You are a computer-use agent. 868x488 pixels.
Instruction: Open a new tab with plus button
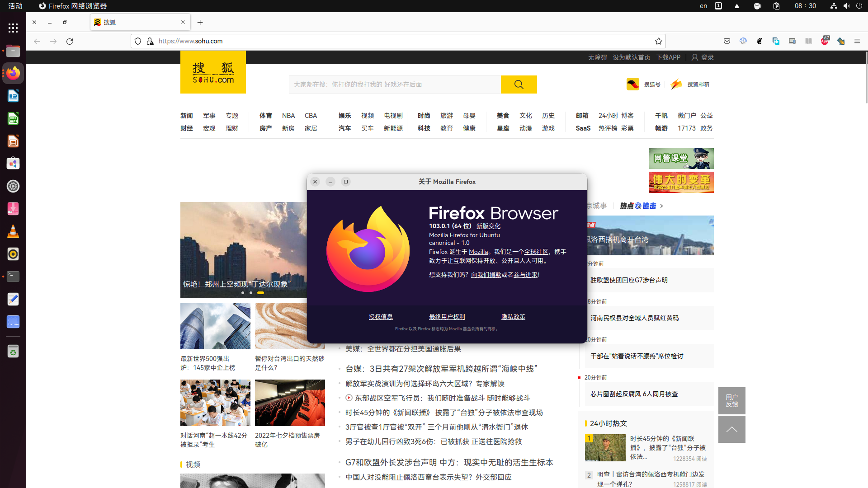[200, 22]
